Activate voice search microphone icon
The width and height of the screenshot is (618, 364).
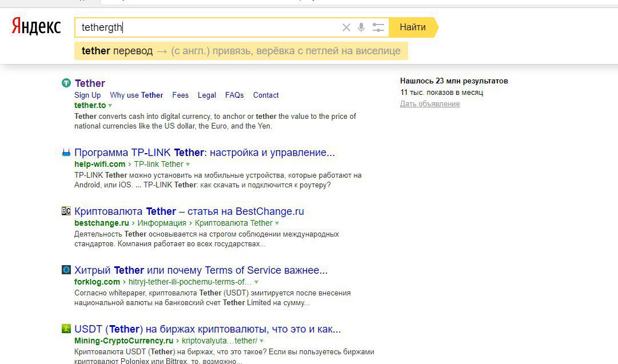pyautogui.click(x=361, y=27)
